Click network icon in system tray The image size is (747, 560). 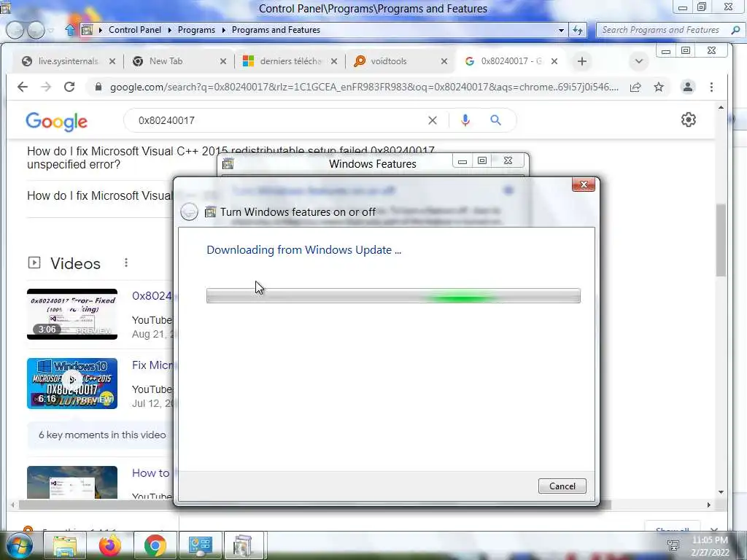673,545
